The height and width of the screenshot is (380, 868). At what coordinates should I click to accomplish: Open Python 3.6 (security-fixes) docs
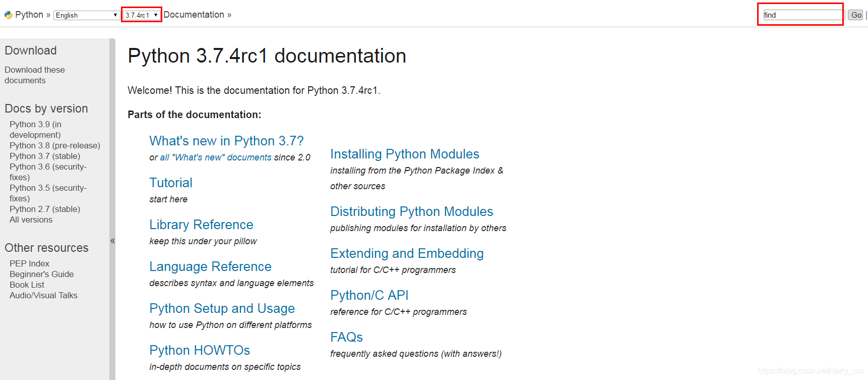click(48, 172)
